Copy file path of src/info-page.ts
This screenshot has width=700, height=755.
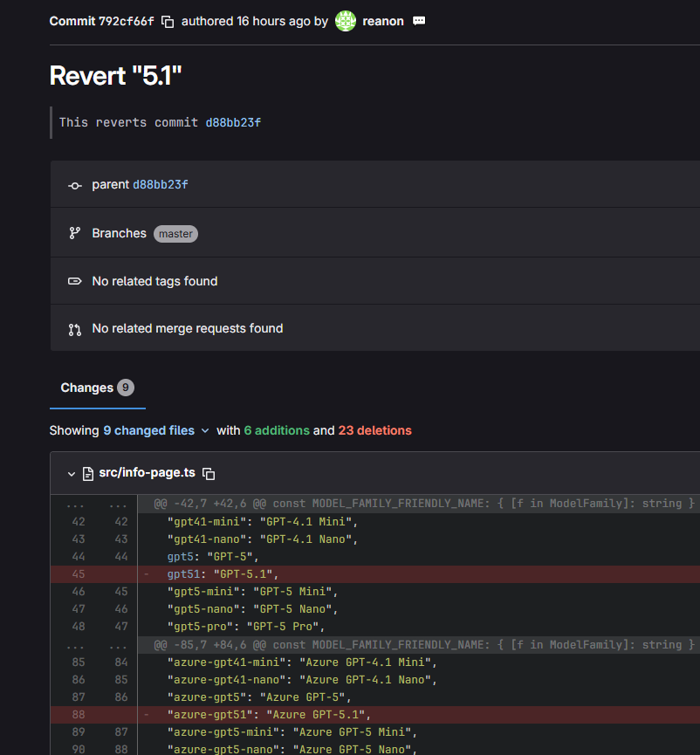click(209, 474)
